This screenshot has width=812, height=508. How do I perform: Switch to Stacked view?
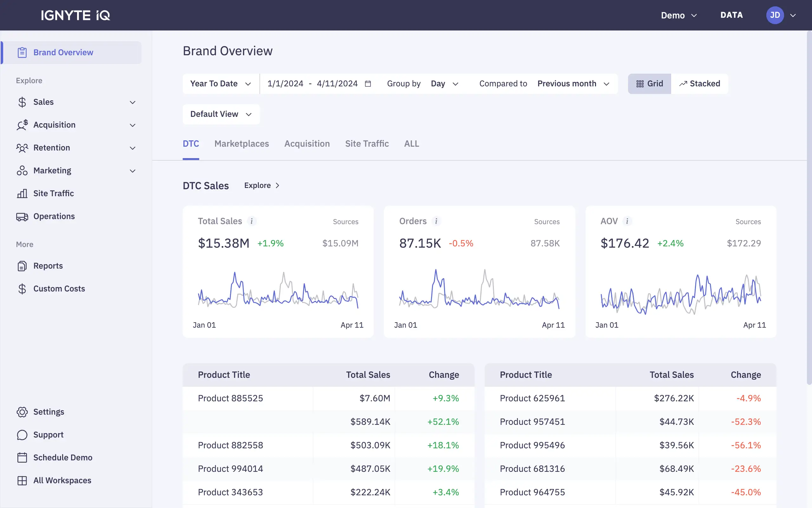700,84
